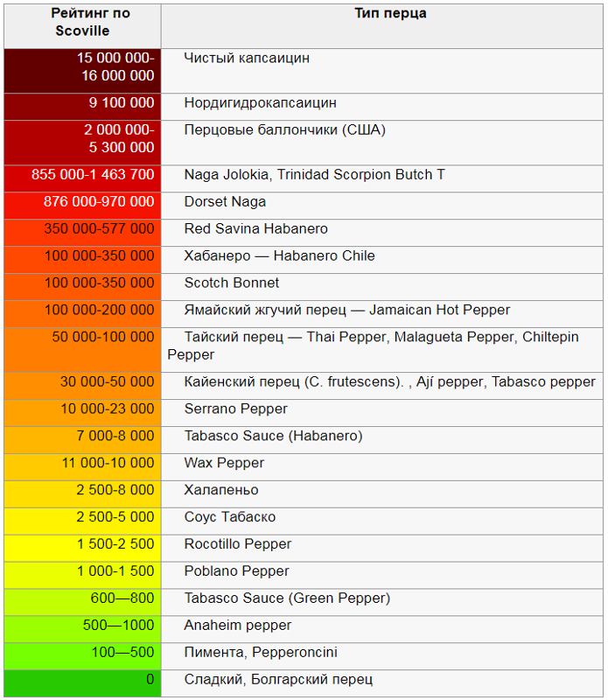The image size is (608, 700).
Task: Select the '11 000-10 000' rating cell
Action: point(82,467)
